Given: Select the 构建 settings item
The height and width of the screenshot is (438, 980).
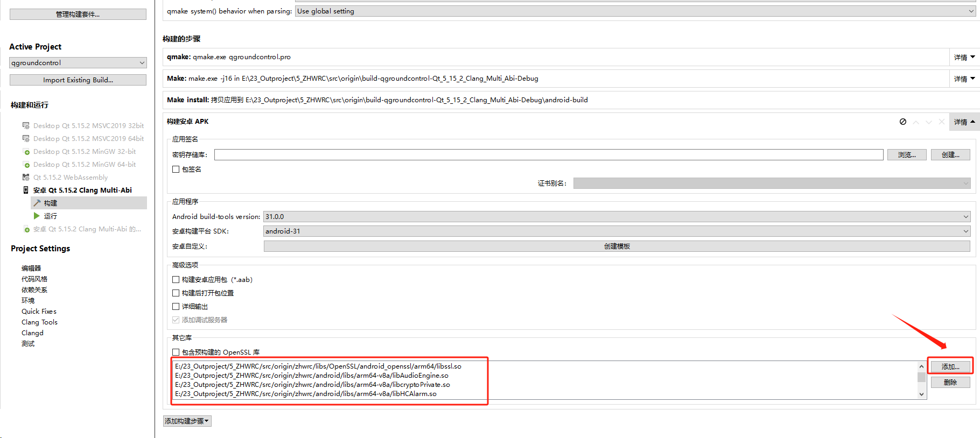Looking at the screenshot, I should [89, 203].
